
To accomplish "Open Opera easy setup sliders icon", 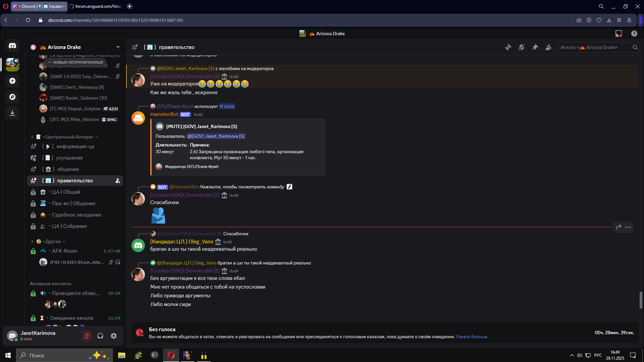I will click(x=619, y=20).
